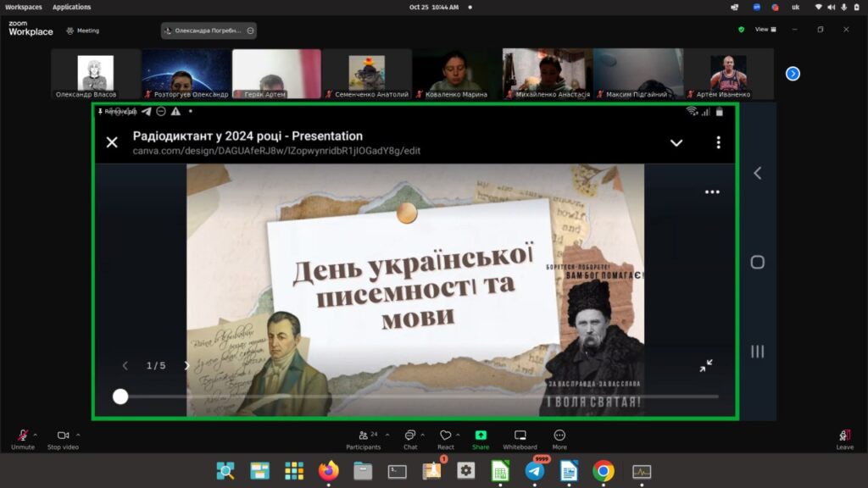Image resolution: width=868 pixels, height=488 pixels.
Task: Open the React emoji menu
Action: point(446,440)
